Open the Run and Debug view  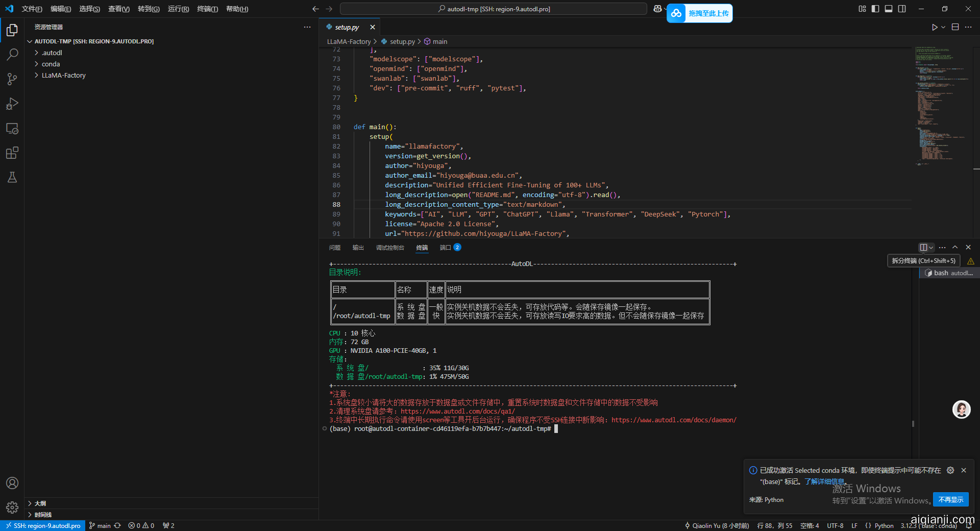pyautogui.click(x=12, y=104)
